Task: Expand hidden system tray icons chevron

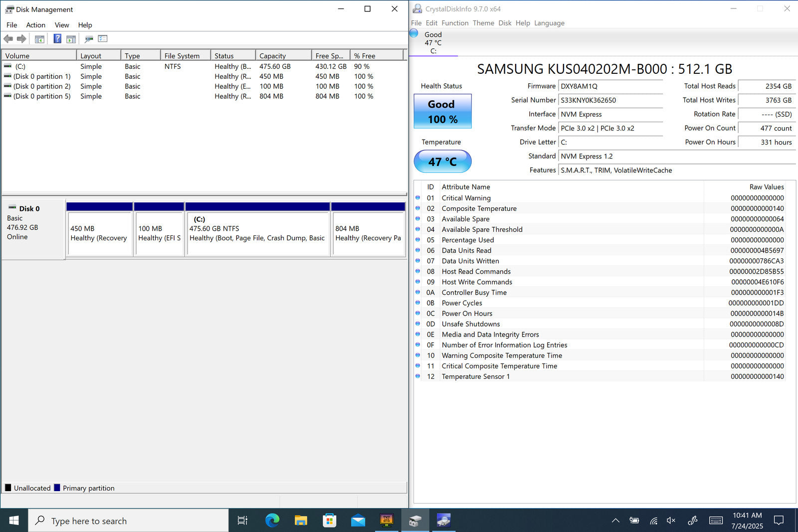Action: tap(615, 521)
